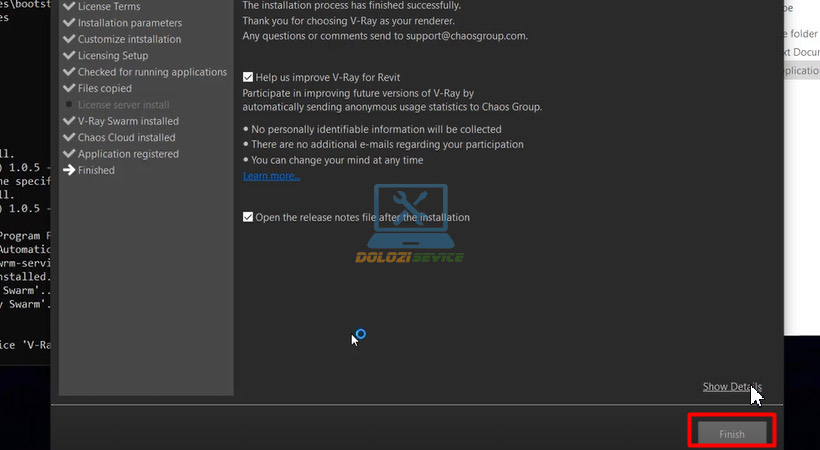Click the checkmark icon for Application registered
This screenshot has height=450, width=820.
[69, 154]
